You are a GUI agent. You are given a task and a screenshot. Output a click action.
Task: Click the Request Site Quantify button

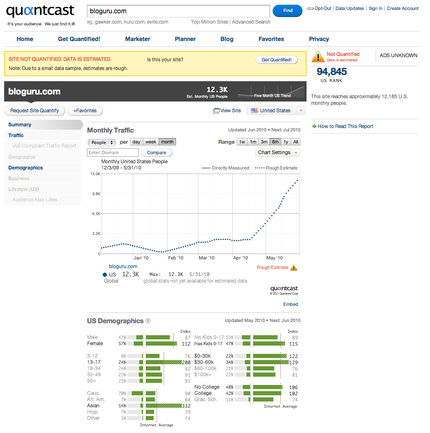click(34, 110)
